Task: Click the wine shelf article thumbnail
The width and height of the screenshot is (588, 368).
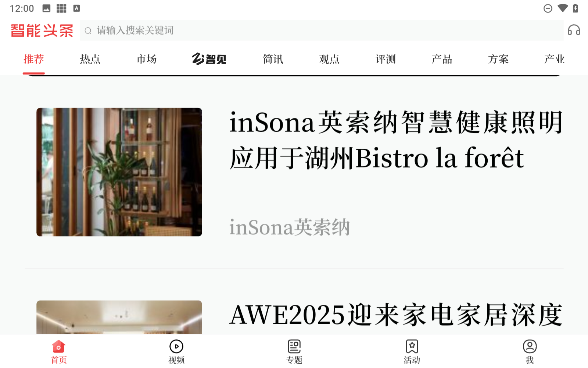Action: pyautogui.click(x=119, y=172)
